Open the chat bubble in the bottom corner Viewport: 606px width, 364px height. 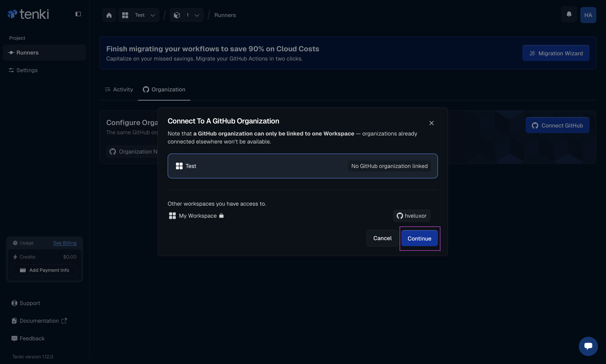point(588,346)
